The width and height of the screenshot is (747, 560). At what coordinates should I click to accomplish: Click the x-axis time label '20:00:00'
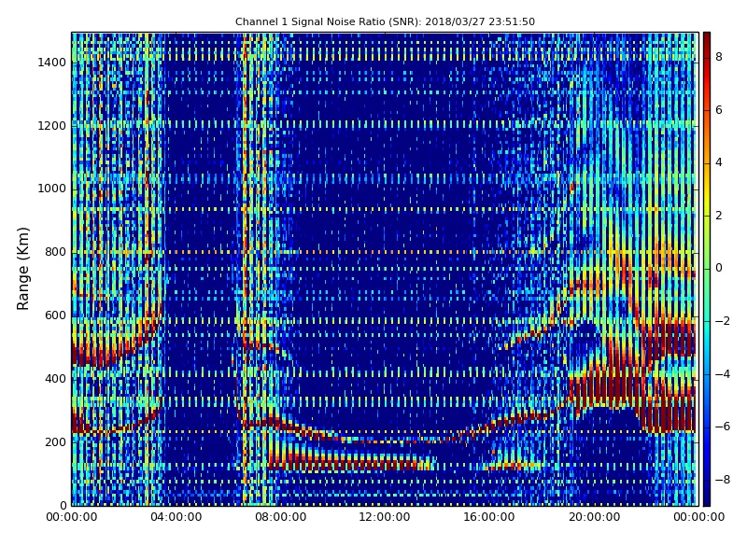coord(594,517)
